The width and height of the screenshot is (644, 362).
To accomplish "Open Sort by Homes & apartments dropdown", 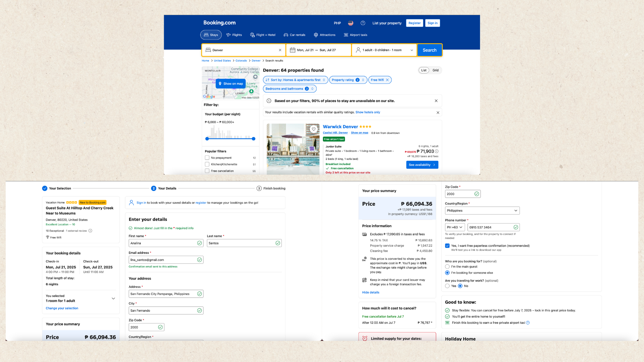I will [295, 80].
